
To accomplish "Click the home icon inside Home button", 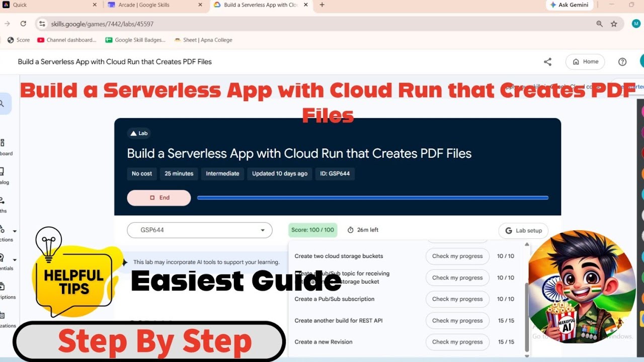I will (576, 62).
